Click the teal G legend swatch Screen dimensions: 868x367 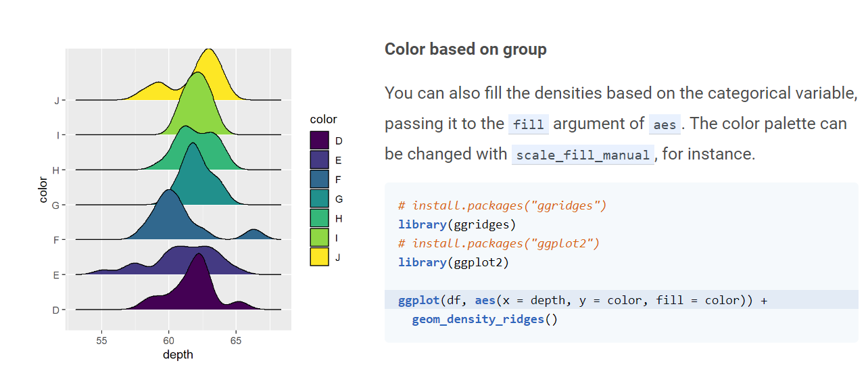click(x=319, y=199)
